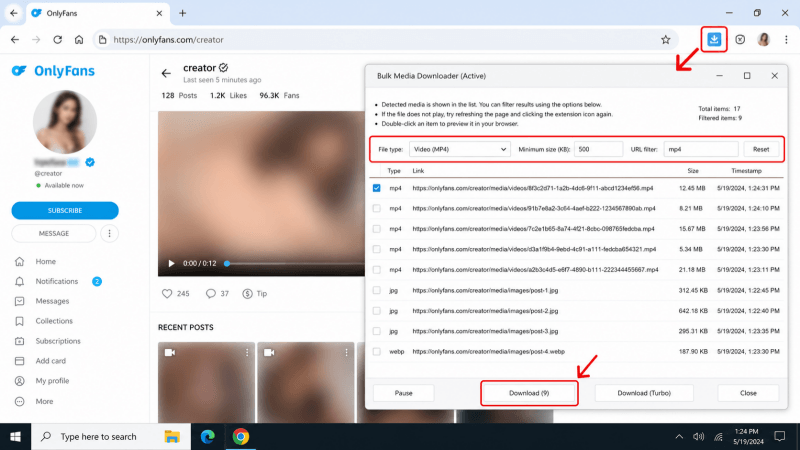Viewport: 800px width, 450px height.
Task: Open three-dot menu next to Message
Action: [109, 233]
